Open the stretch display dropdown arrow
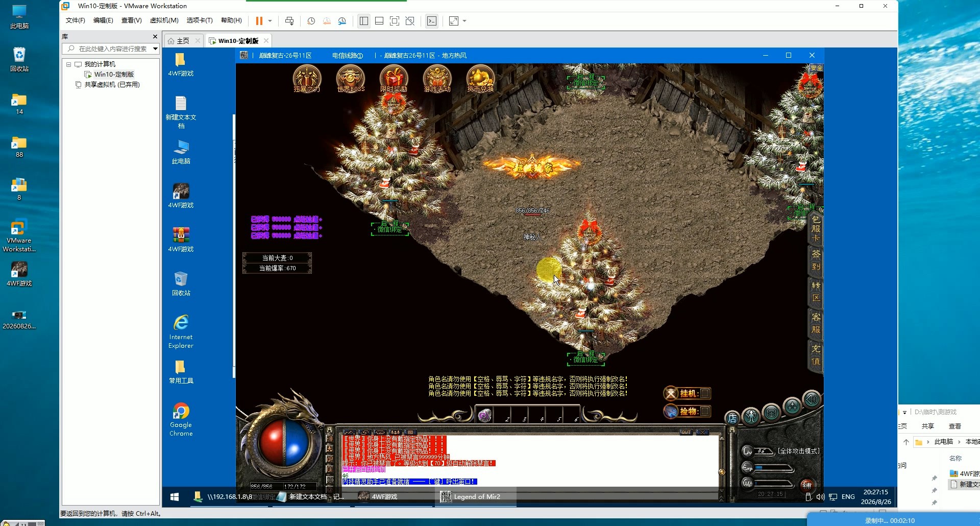Viewport: 980px width, 526px height. point(464,21)
